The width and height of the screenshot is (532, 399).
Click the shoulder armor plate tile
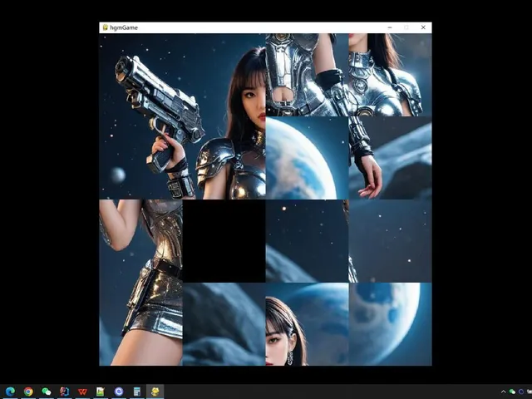click(x=224, y=158)
